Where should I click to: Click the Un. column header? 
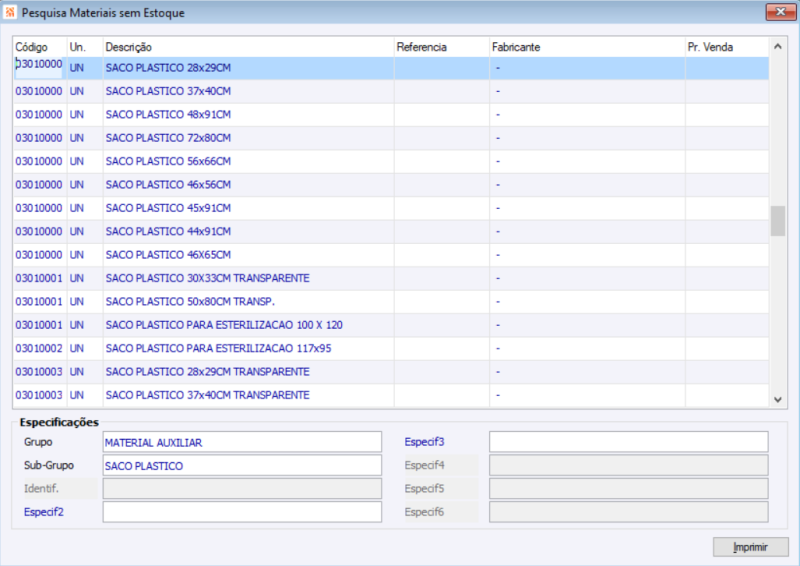coord(85,47)
